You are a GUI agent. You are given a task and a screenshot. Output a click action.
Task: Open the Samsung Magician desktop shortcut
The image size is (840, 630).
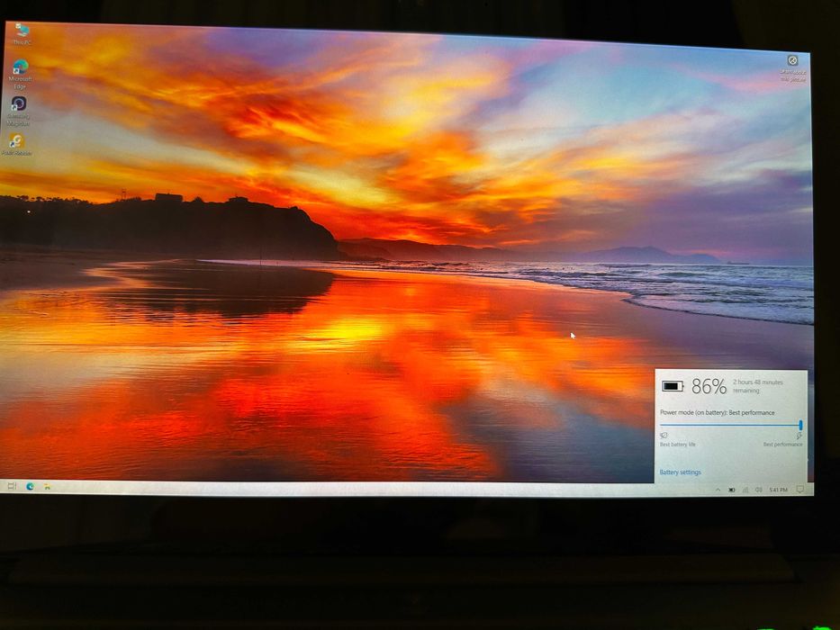pyautogui.click(x=19, y=111)
